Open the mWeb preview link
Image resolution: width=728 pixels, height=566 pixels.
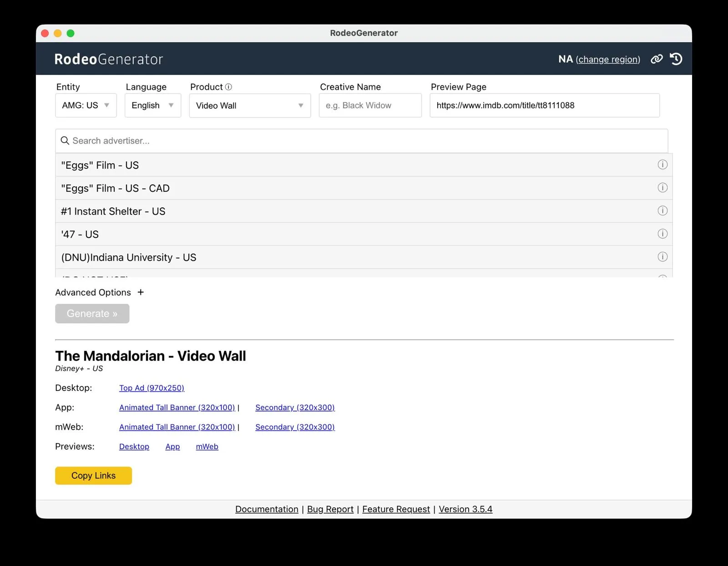(x=207, y=446)
